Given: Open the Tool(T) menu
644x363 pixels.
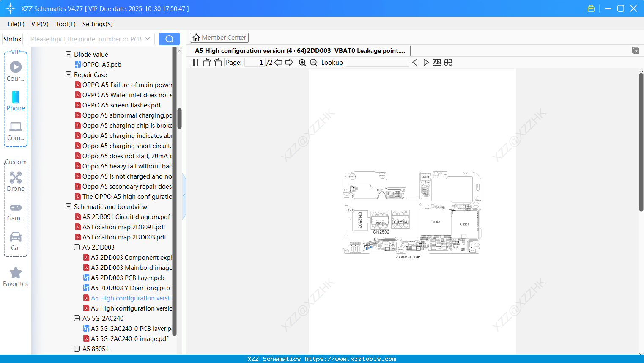Looking at the screenshot, I should click(66, 24).
